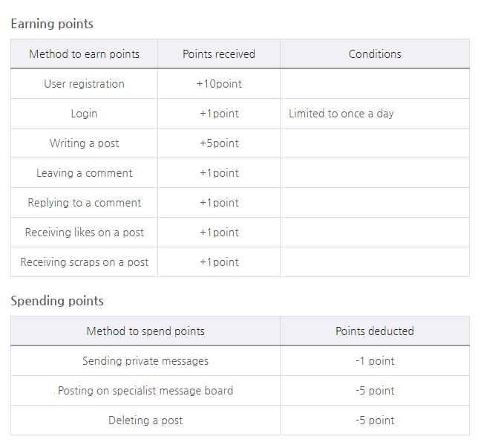Click Receiving scraps on a post

(x=85, y=262)
